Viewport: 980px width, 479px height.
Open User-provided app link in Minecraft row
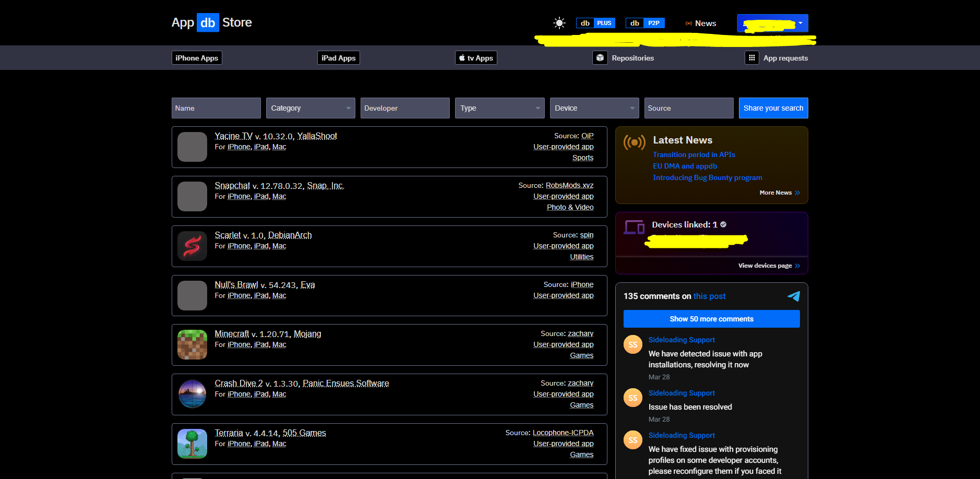[x=564, y=344]
